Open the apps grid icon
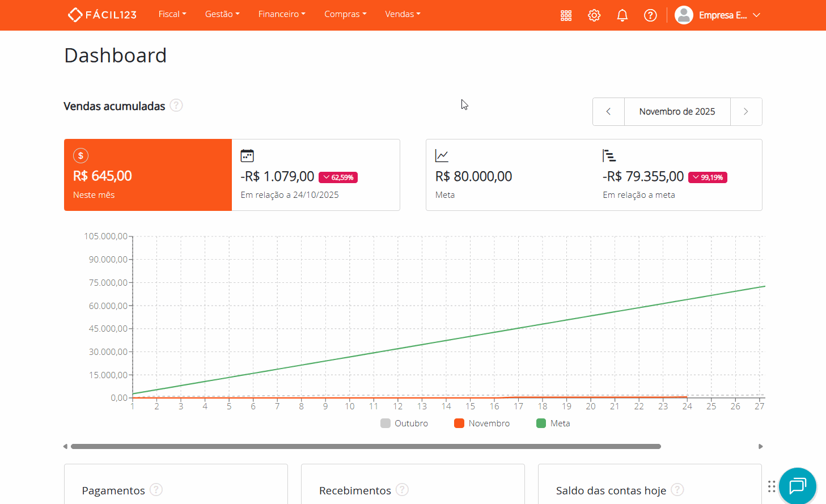Image resolution: width=826 pixels, height=504 pixels. click(x=566, y=15)
